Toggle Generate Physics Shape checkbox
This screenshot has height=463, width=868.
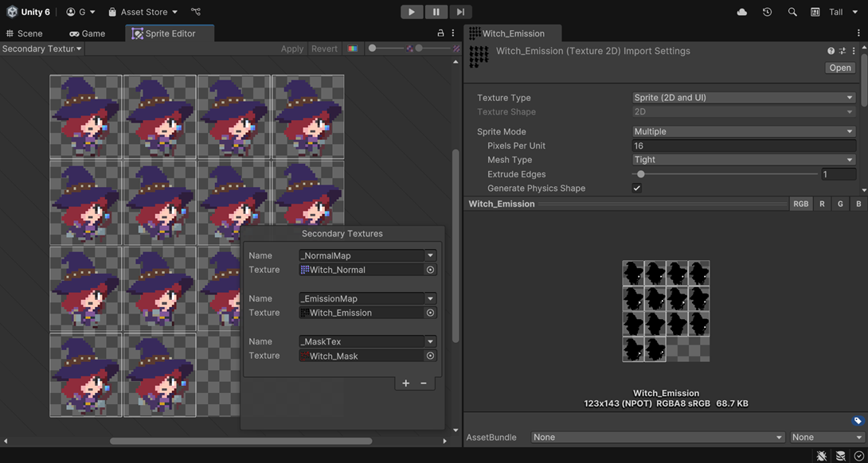point(637,188)
